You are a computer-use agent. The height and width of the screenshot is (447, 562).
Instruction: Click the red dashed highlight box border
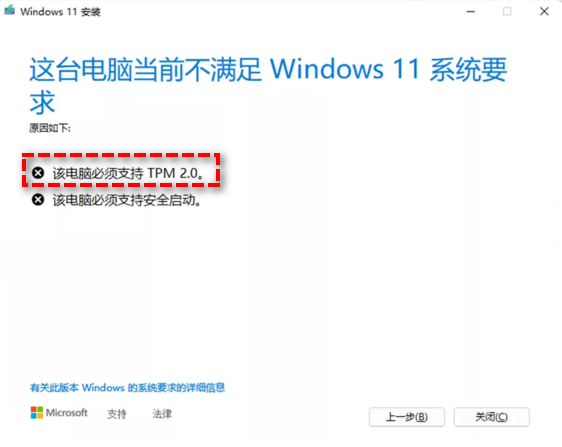point(121,155)
